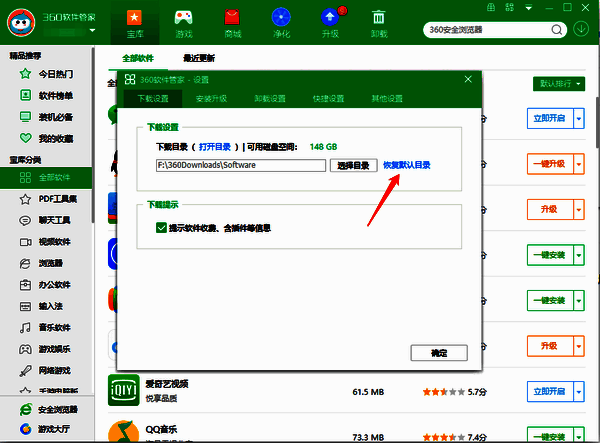
Task: Click 恢复默认目录 link
Action: 407,165
